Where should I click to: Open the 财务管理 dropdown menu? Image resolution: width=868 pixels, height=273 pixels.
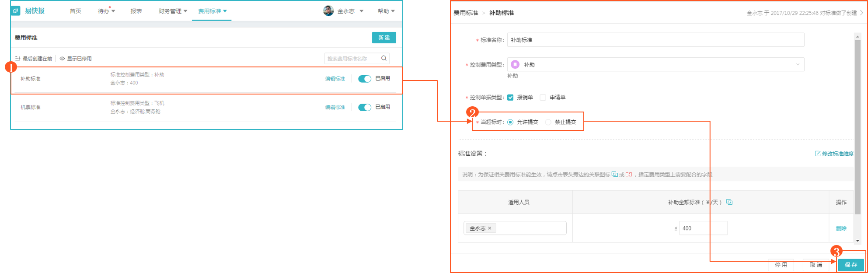(173, 11)
